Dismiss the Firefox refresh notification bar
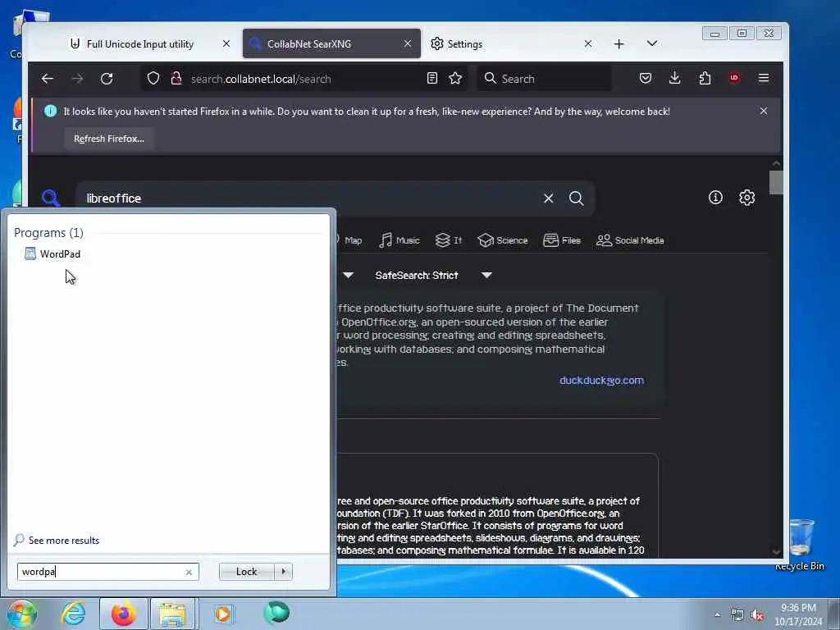 coord(764,111)
